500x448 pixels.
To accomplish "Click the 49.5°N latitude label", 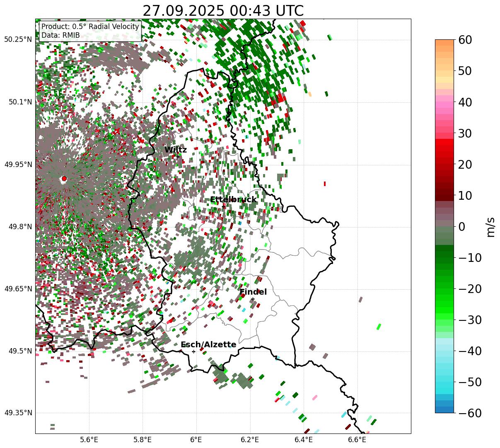I will coord(19,351).
